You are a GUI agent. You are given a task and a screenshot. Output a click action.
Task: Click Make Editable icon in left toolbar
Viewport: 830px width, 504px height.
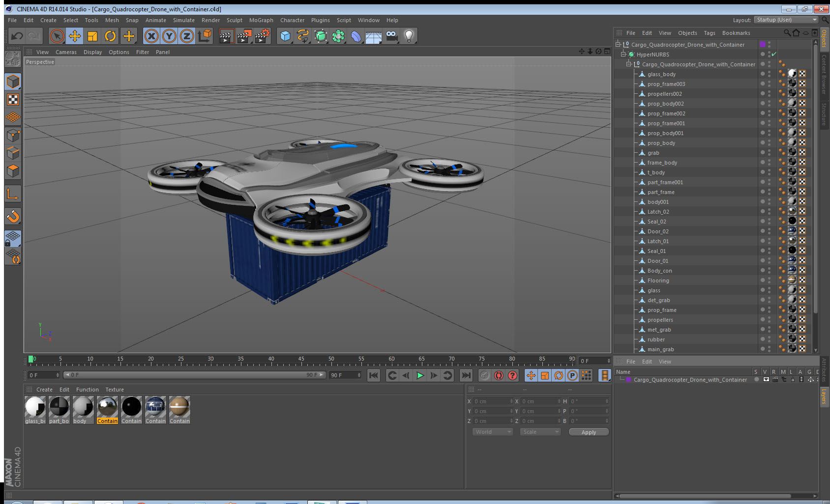pos(13,59)
